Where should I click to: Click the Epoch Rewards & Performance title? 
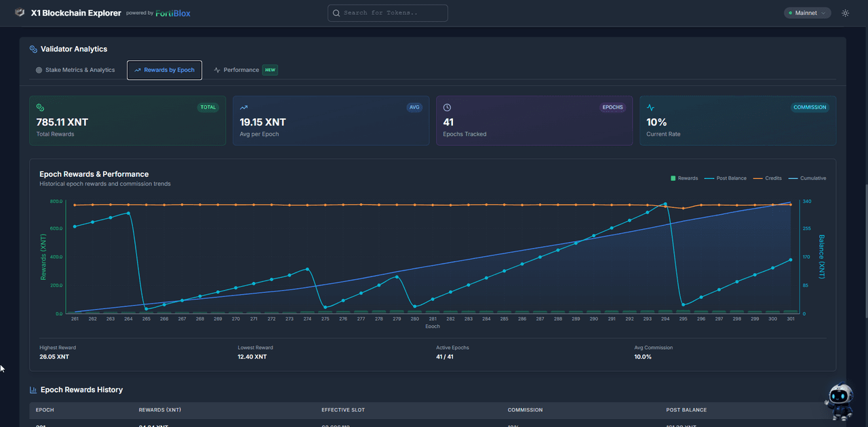(x=94, y=174)
